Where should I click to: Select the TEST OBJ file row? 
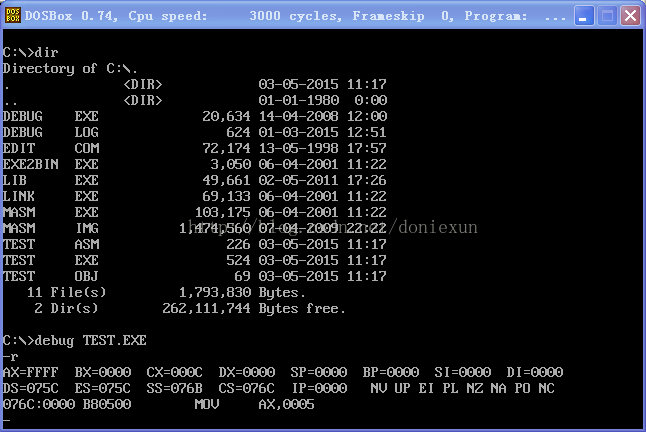coord(194,276)
